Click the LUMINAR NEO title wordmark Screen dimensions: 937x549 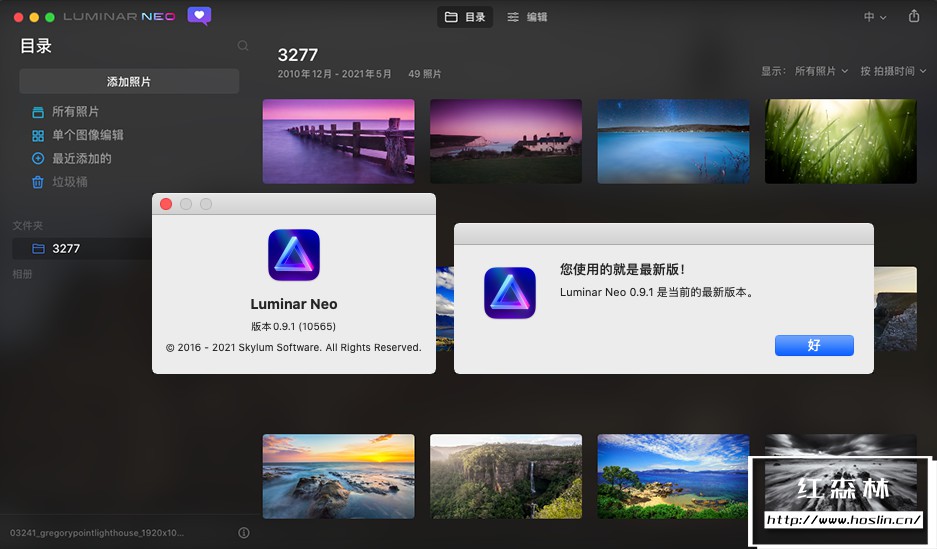click(x=119, y=17)
